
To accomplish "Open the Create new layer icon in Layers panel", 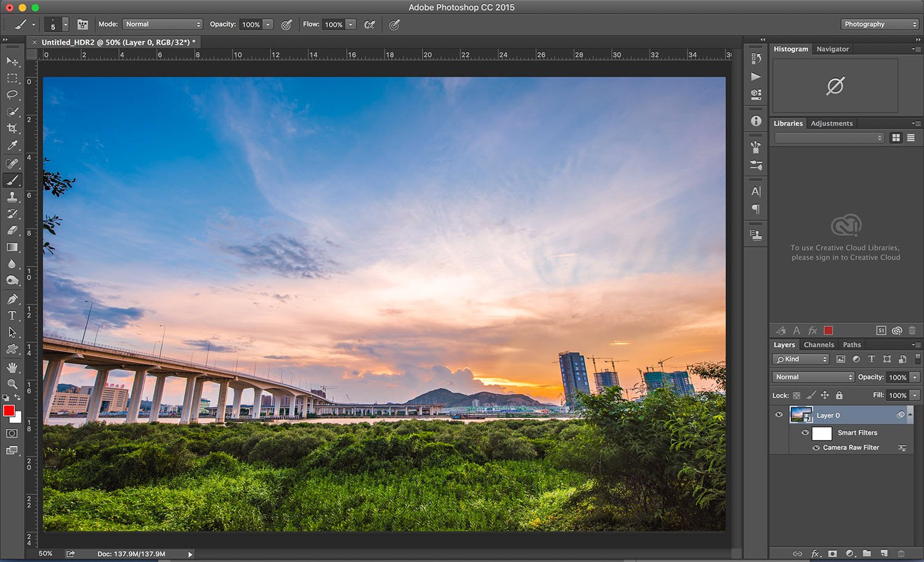I will 884,553.
